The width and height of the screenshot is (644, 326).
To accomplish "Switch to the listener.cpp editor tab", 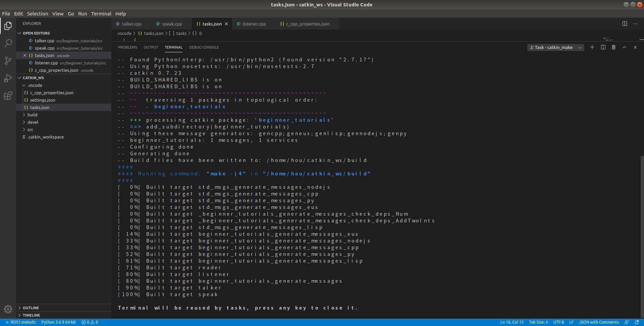I will 254,24.
